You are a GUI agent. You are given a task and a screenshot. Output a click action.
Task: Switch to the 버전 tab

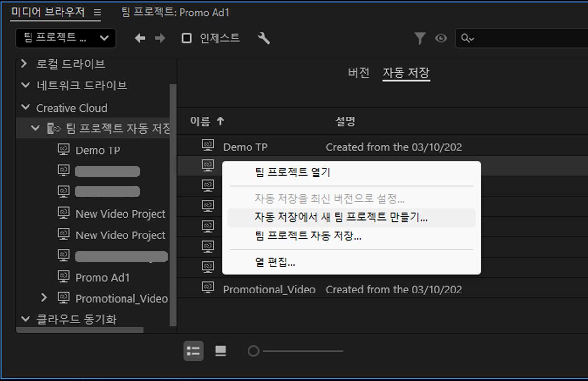357,72
